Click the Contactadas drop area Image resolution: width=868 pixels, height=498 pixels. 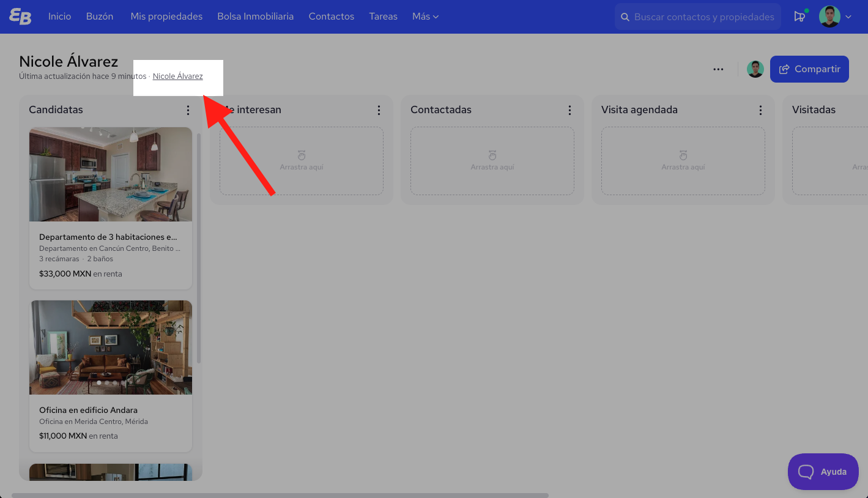(492, 161)
